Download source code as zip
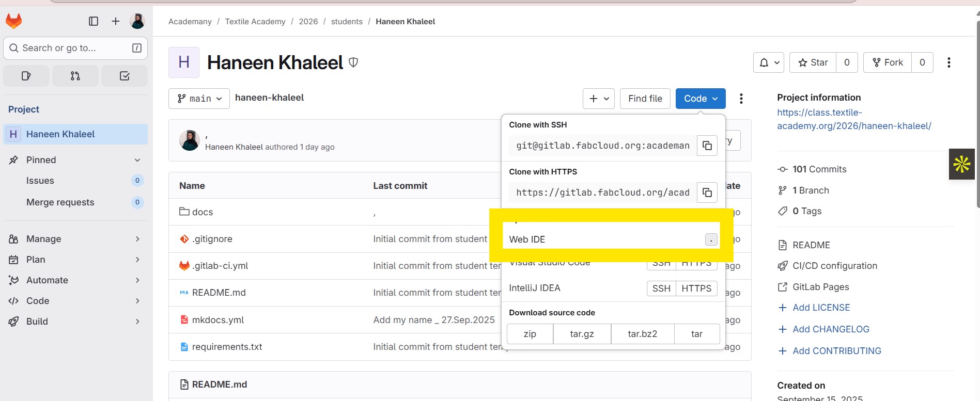980x401 pixels. pyautogui.click(x=530, y=334)
